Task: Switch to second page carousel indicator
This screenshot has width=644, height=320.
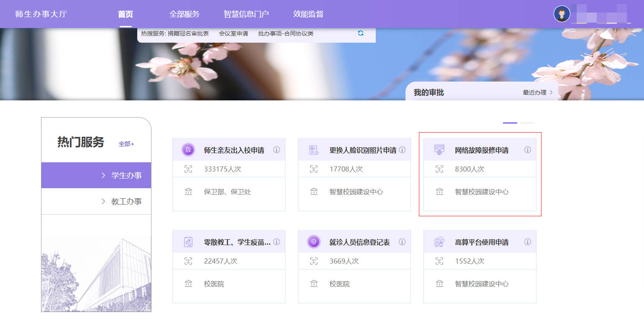Action: point(527,123)
